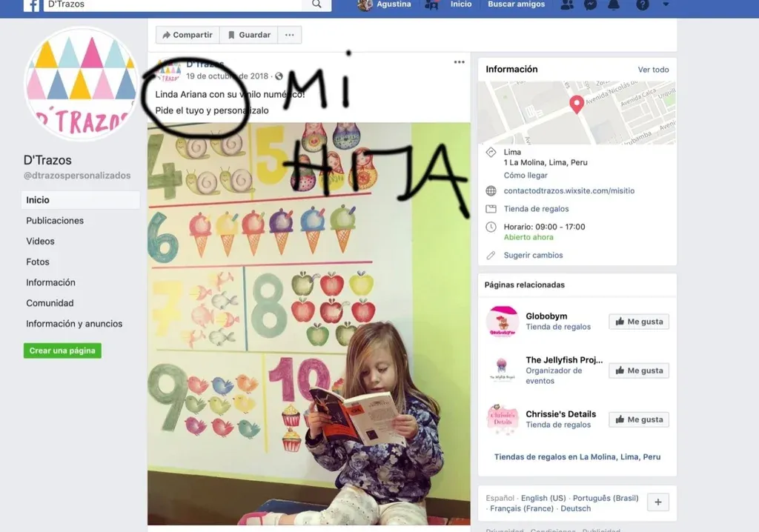Screen dimensions: 759x532
Task: Click the Crear una página button
Action: tap(62, 350)
